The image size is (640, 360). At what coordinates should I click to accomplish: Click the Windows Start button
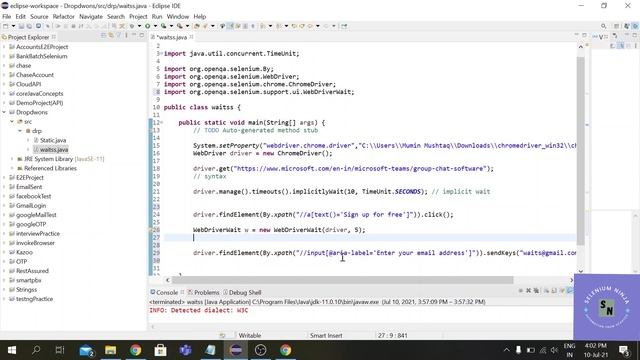[x=11, y=350]
